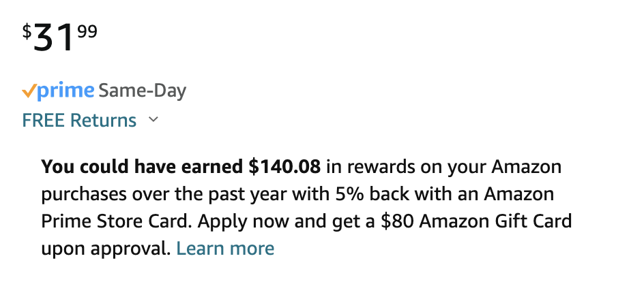Click 'purchases over the past year' text
The image size is (644, 282).
[164, 194]
